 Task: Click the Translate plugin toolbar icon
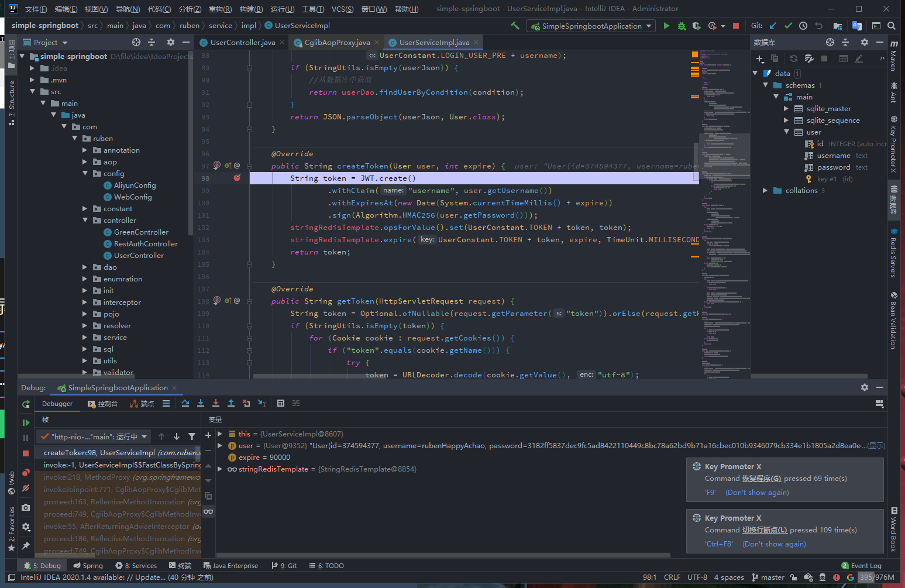tap(857, 26)
